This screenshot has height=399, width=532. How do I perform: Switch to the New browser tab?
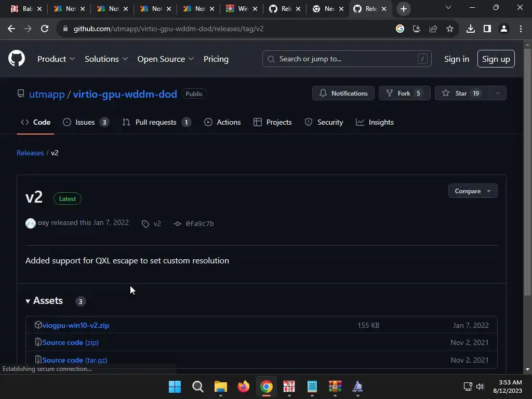327,9
